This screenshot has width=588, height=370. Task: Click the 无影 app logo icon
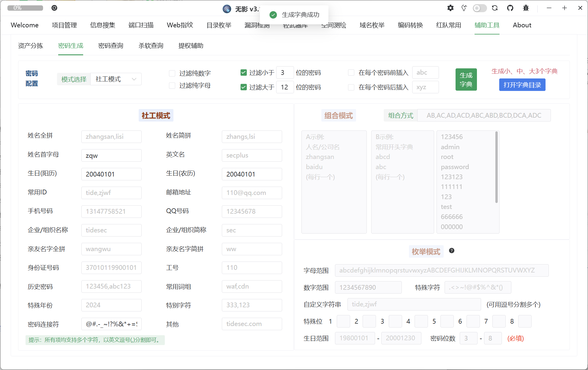(x=227, y=9)
